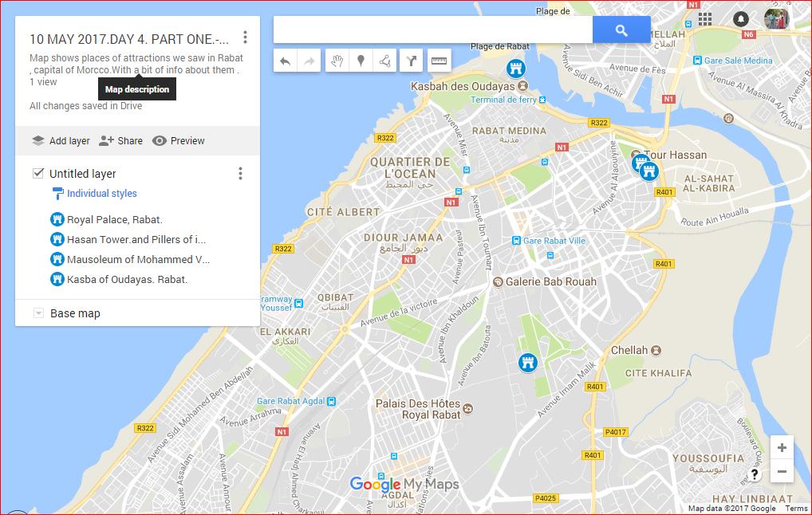Select Royal Palace, Rabat. in layer list
The image size is (812, 515).
coord(114,219)
